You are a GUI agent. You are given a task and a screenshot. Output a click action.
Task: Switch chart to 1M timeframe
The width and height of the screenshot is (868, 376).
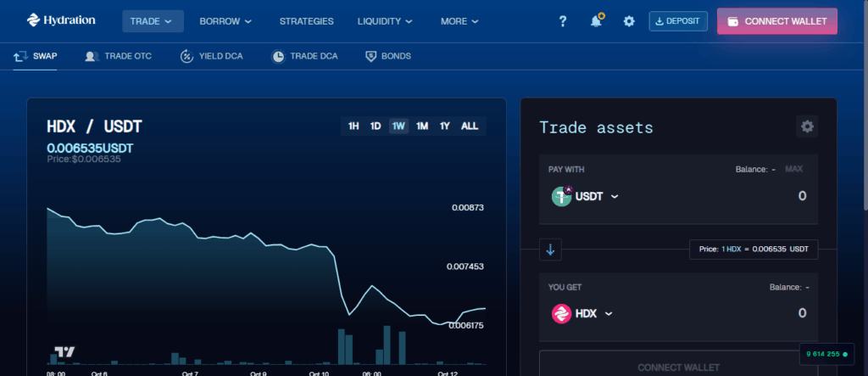click(x=422, y=126)
